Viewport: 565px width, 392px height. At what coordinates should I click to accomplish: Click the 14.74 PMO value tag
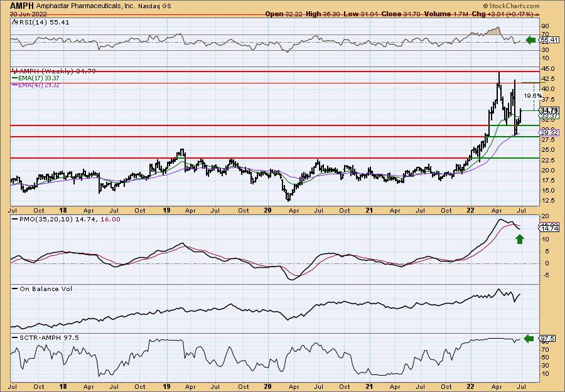pos(549,228)
